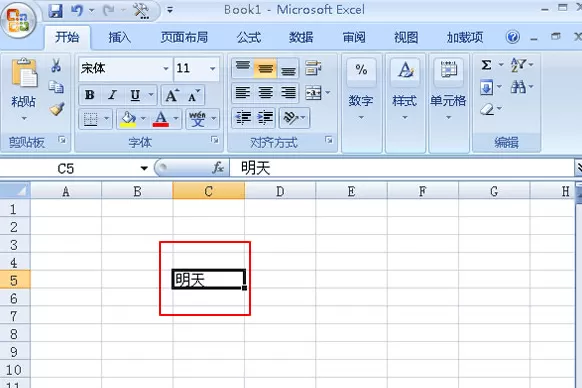This screenshot has width=582, height=388.
Task: Toggle top vertical alignment
Action: pyautogui.click(x=243, y=68)
